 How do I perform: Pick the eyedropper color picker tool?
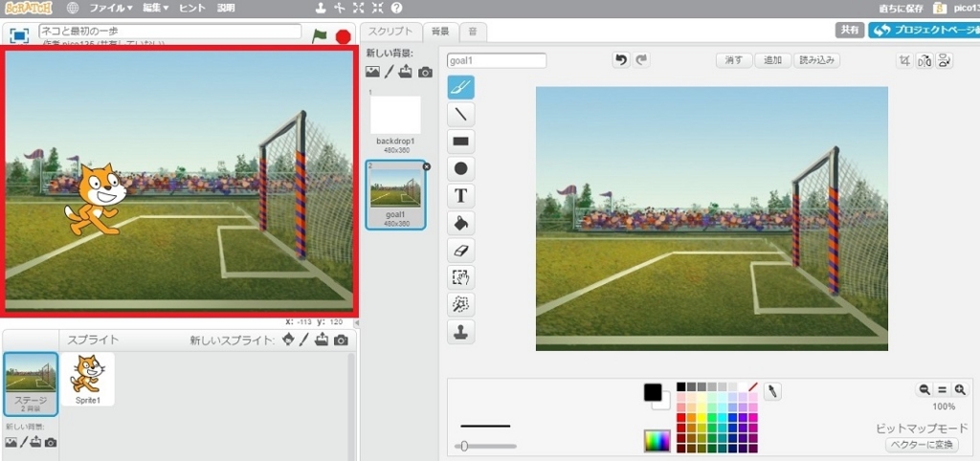tap(772, 392)
